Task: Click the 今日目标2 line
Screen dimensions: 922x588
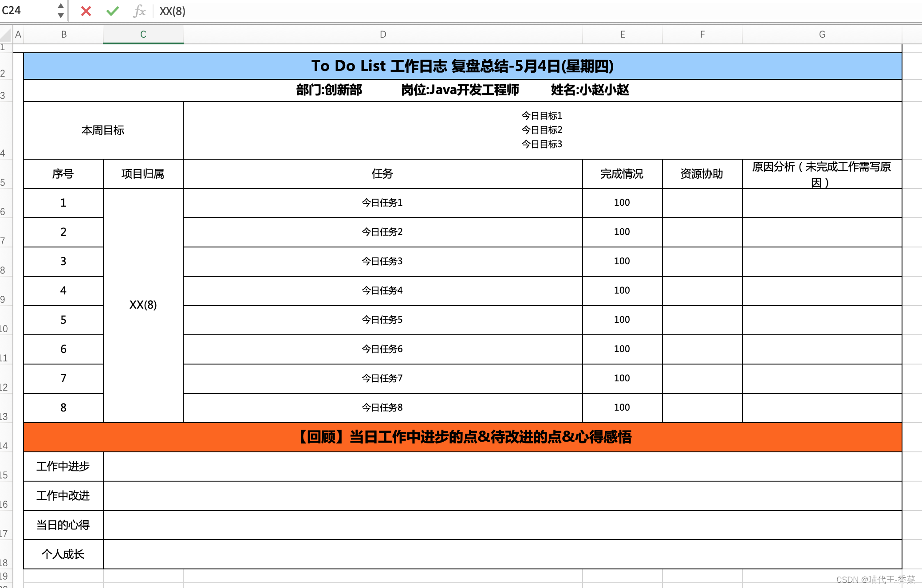Action: 542,130
